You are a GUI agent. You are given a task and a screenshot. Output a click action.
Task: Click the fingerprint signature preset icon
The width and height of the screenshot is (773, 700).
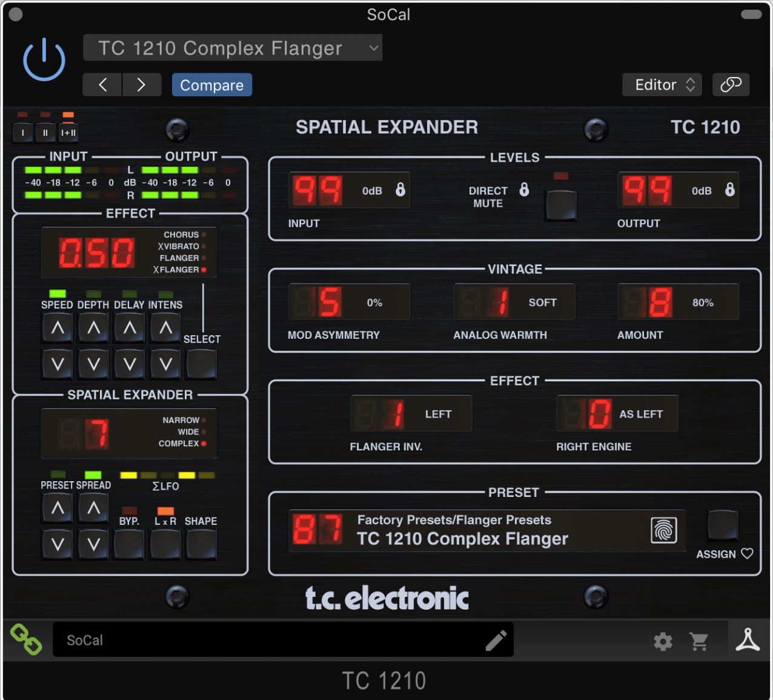click(664, 530)
